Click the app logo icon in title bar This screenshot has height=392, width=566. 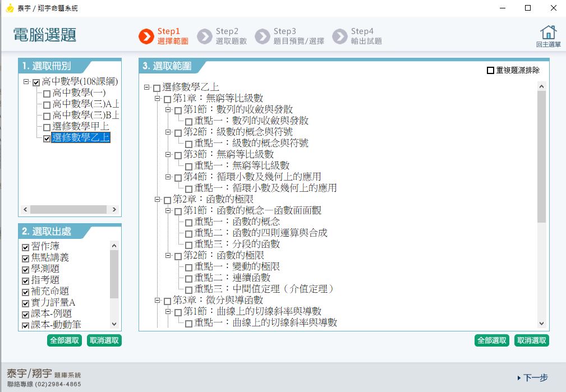10,8
